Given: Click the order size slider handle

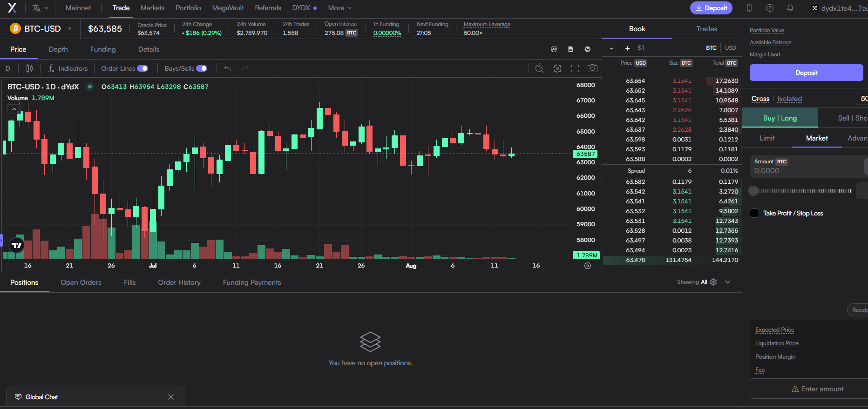Looking at the screenshot, I should coord(753,191).
